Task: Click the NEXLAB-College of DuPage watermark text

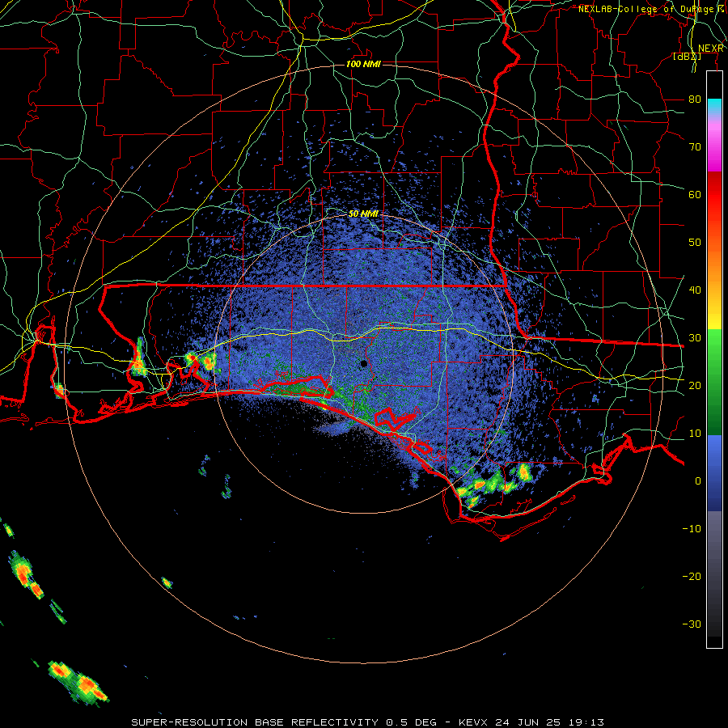Action: (650, 9)
